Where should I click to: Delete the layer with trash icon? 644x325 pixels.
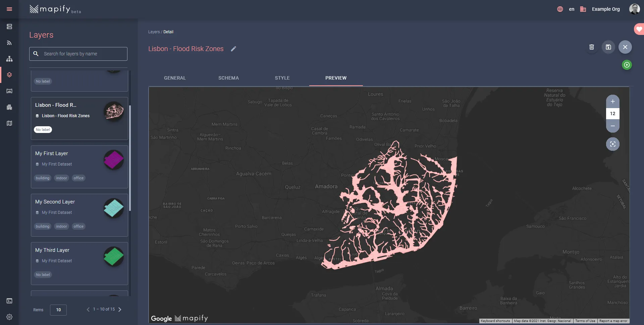[x=592, y=47]
